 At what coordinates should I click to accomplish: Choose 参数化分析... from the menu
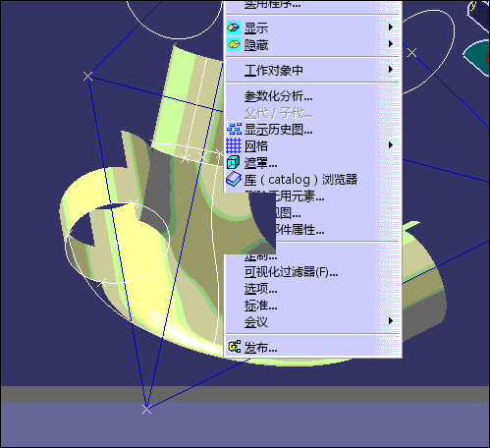pos(278,96)
